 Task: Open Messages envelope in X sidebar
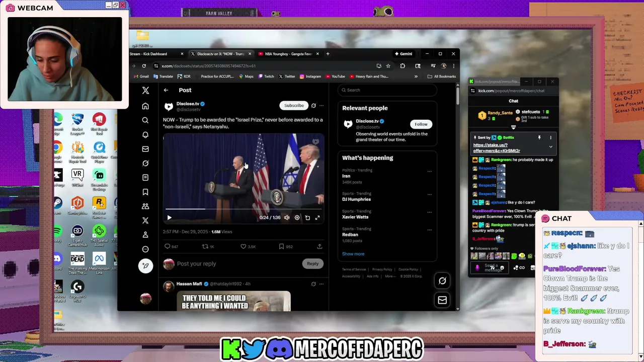145,149
